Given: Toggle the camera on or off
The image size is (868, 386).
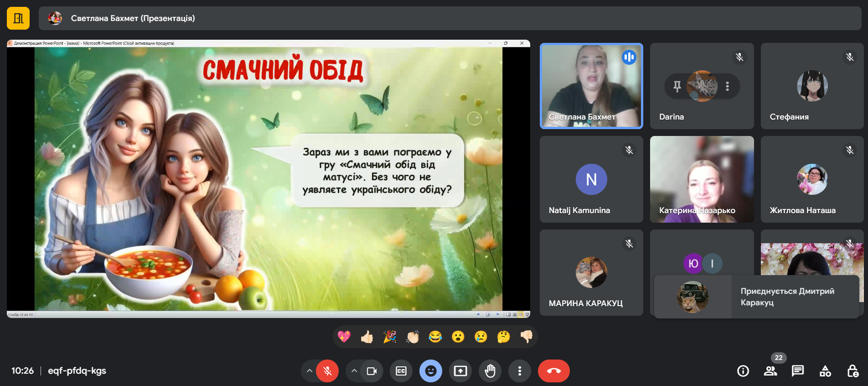Looking at the screenshot, I should point(372,371).
